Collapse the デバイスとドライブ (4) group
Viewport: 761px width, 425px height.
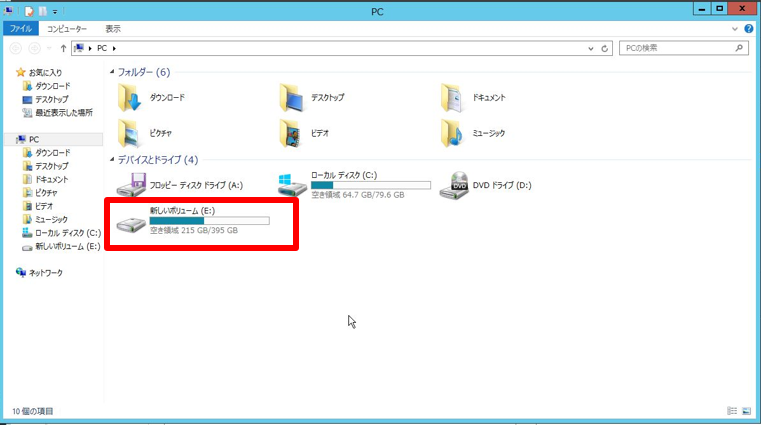(x=111, y=160)
